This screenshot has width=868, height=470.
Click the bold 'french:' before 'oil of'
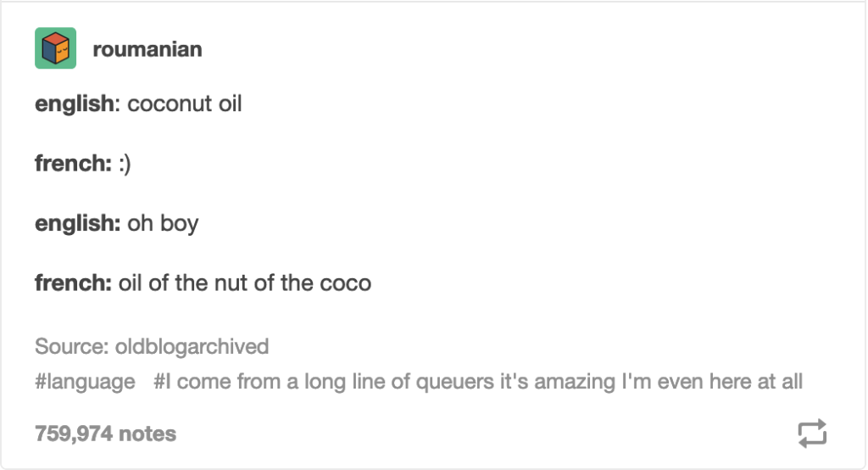click(73, 283)
